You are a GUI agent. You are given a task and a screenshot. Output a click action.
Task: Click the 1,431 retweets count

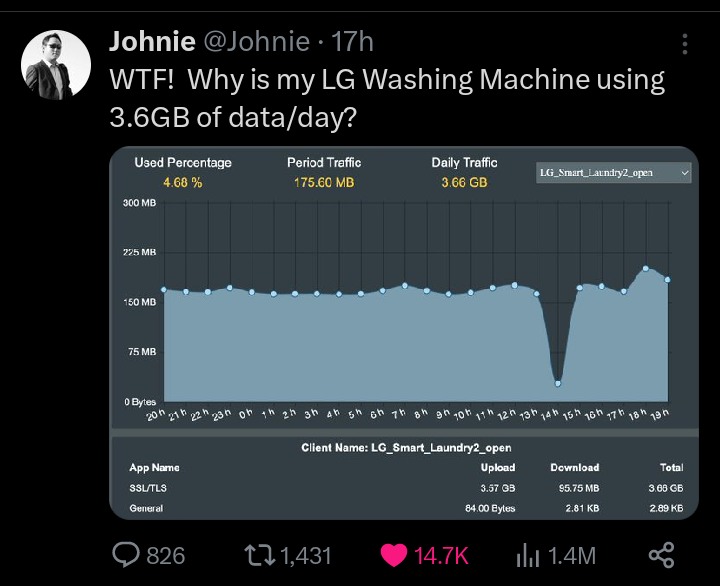(x=306, y=555)
